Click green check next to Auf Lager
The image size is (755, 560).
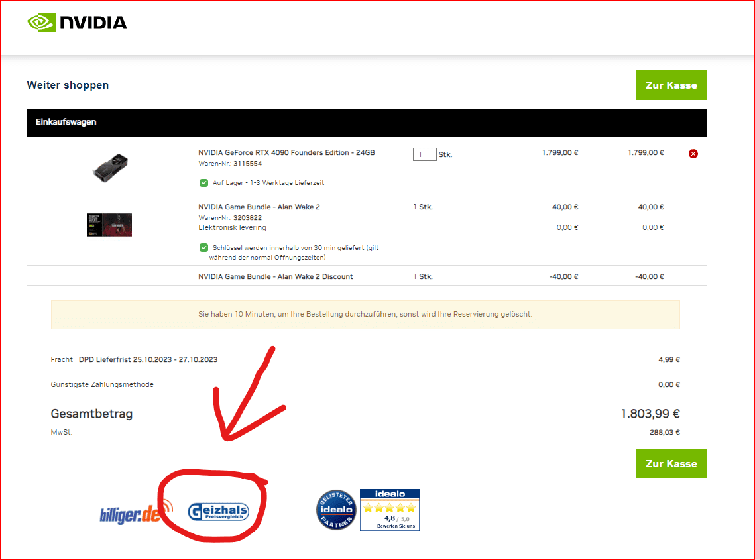point(203,182)
